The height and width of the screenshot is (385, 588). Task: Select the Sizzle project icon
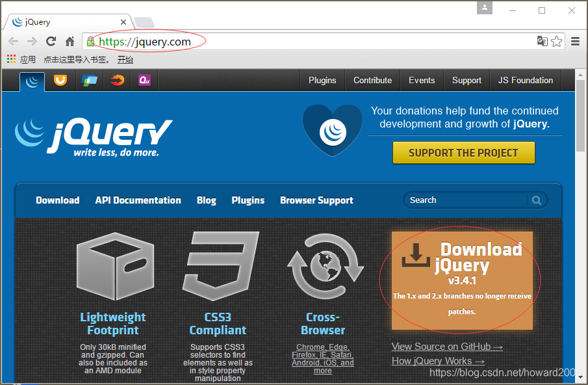click(118, 80)
